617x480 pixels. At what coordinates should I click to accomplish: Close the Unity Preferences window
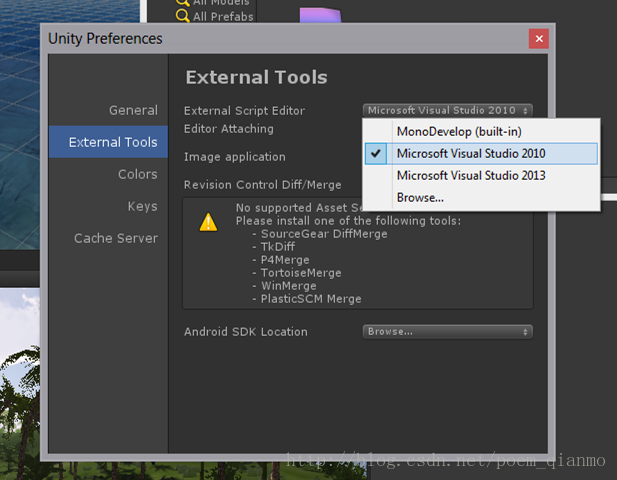539,39
